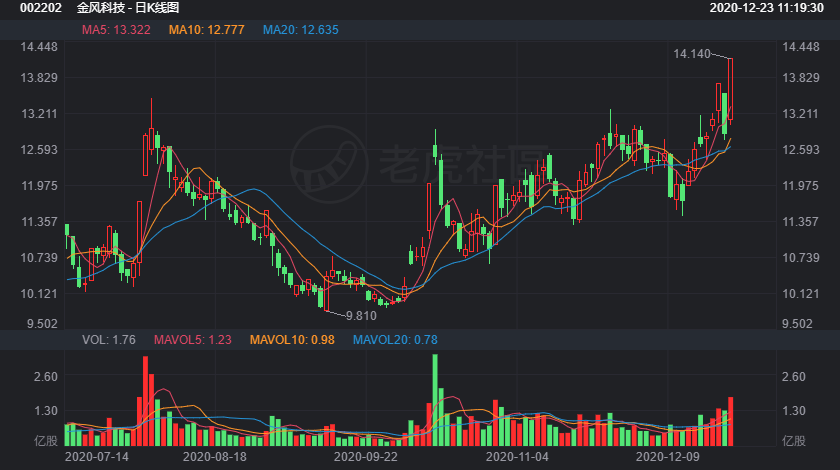Click left volume axis label 2.60
The image size is (840, 470).
pos(46,377)
